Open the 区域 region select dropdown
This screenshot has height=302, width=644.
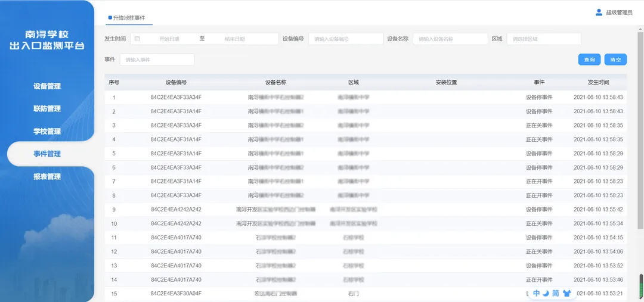544,39
